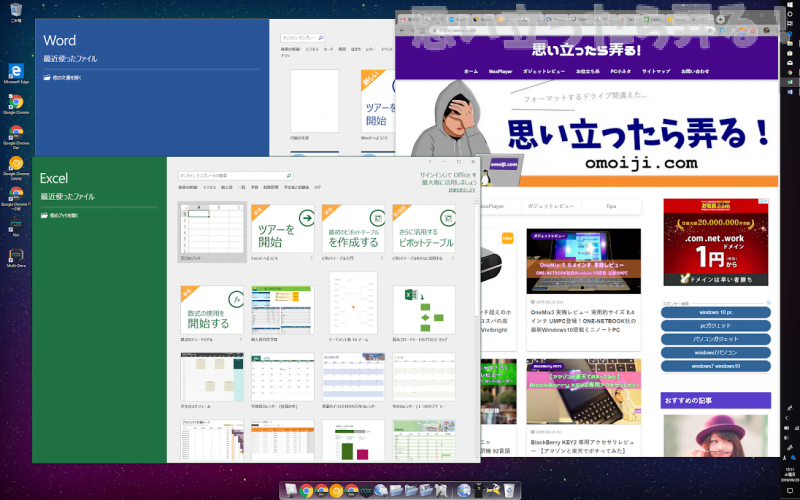800x500 pixels.
Task: Click the Chrome icon in the dock
Action: 306,490
